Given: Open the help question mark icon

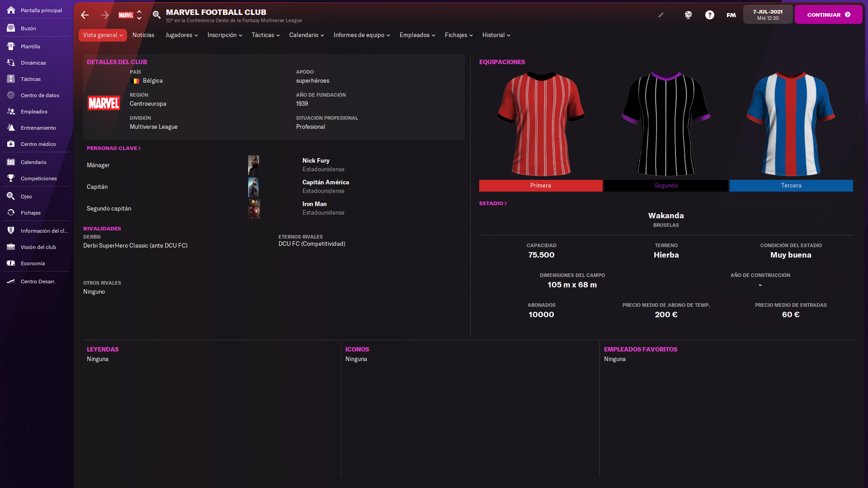Looking at the screenshot, I should (x=710, y=15).
